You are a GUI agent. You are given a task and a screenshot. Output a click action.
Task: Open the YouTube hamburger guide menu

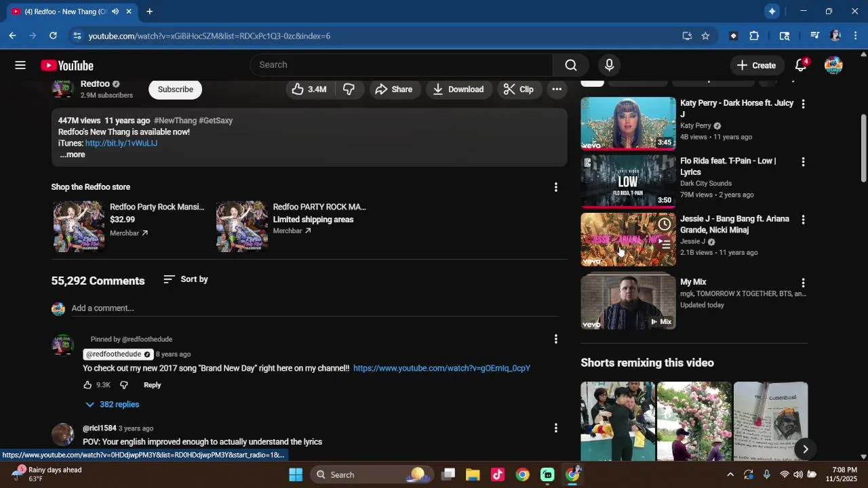tap(20, 65)
